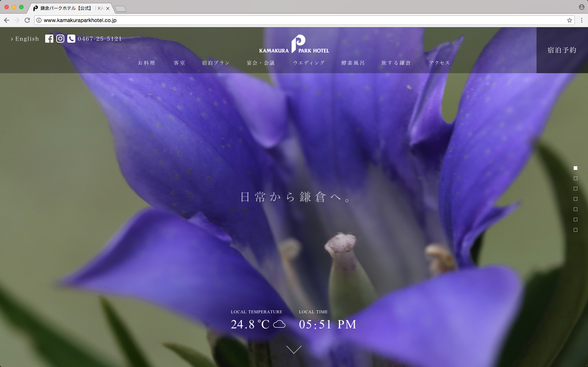
Task: Select the first filled slide indicator
Action: 576,168
